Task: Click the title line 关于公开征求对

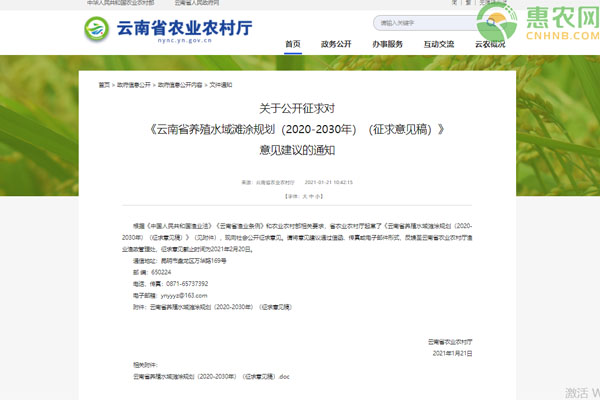Action: tap(297, 108)
